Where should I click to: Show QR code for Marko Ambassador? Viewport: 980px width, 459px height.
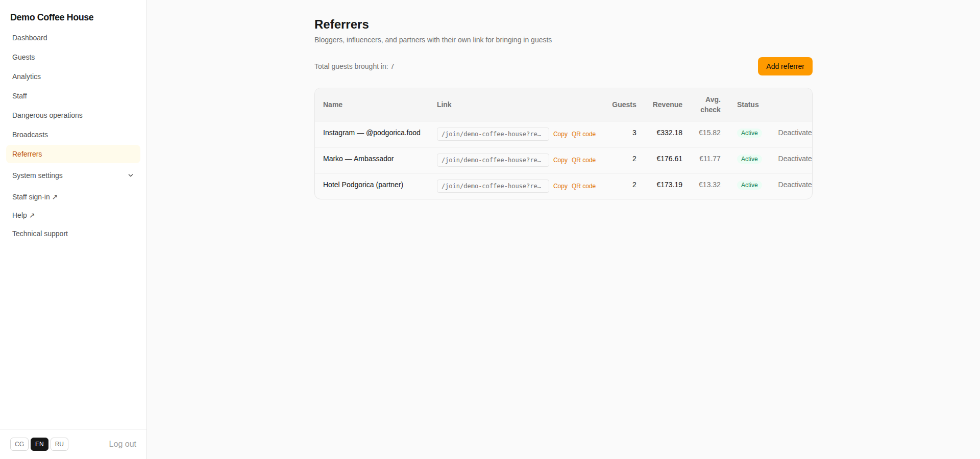point(583,160)
